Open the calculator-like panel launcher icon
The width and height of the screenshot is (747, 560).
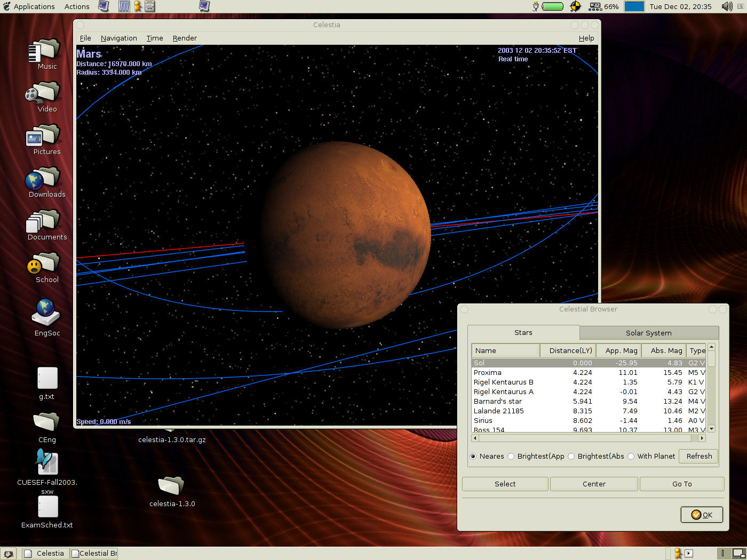pyautogui.click(x=150, y=6)
